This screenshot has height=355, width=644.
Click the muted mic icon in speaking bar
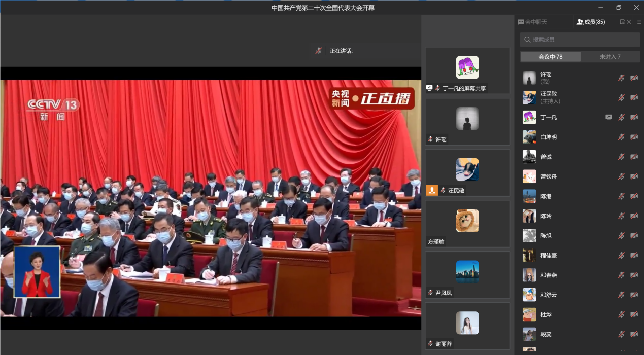319,51
